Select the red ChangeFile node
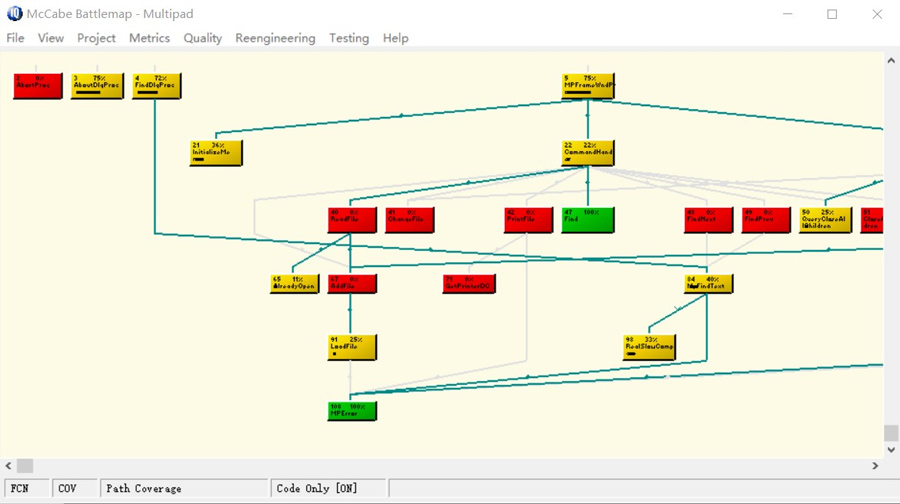Screen dimensions: 900x504 point(410,220)
